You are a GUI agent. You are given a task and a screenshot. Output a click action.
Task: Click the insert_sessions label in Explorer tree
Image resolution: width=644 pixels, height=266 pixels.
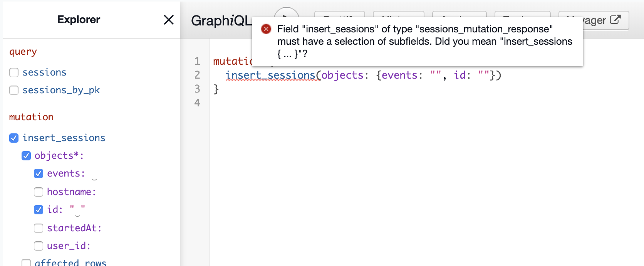pos(64,138)
